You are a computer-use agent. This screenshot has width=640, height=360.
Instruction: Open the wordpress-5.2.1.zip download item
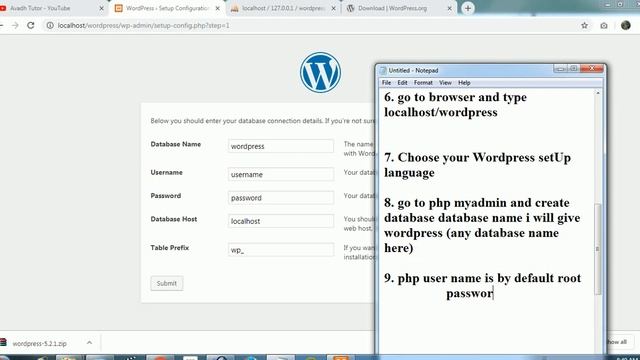pyautogui.click(x=40, y=344)
